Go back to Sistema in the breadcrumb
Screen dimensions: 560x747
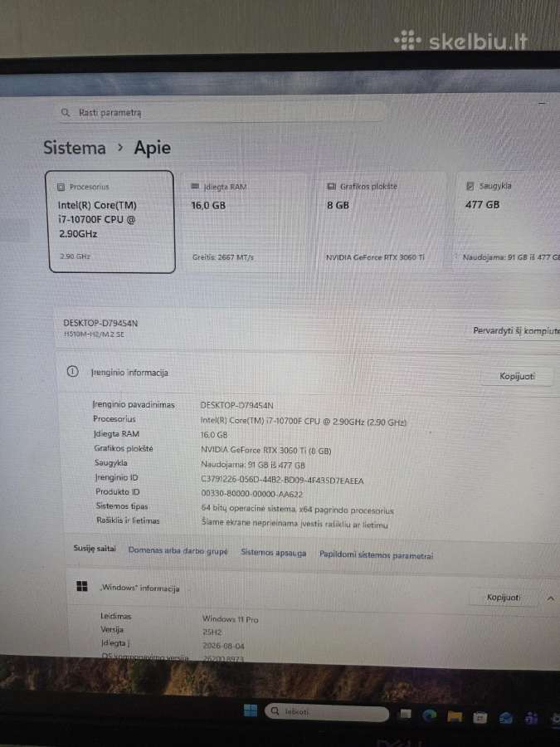point(75,147)
